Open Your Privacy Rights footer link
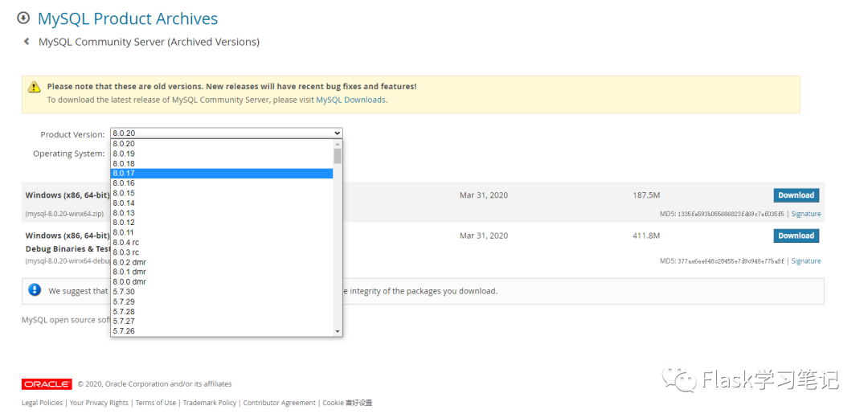 pos(99,403)
